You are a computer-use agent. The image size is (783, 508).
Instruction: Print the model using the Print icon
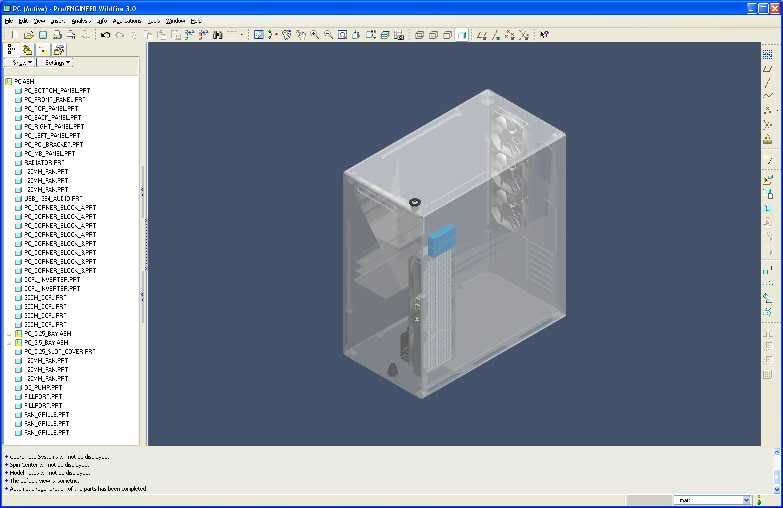pyautogui.click(x=57, y=35)
